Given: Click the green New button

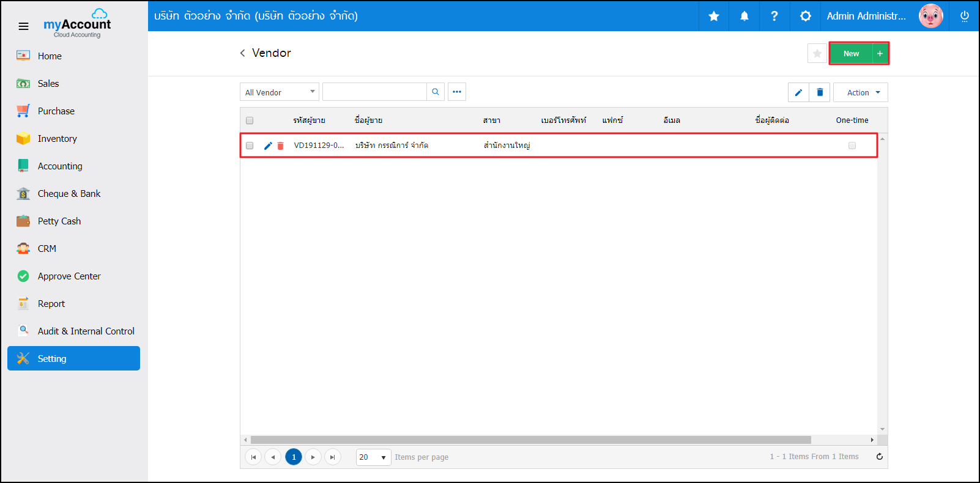Looking at the screenshot, I should (x=851, y=53).
